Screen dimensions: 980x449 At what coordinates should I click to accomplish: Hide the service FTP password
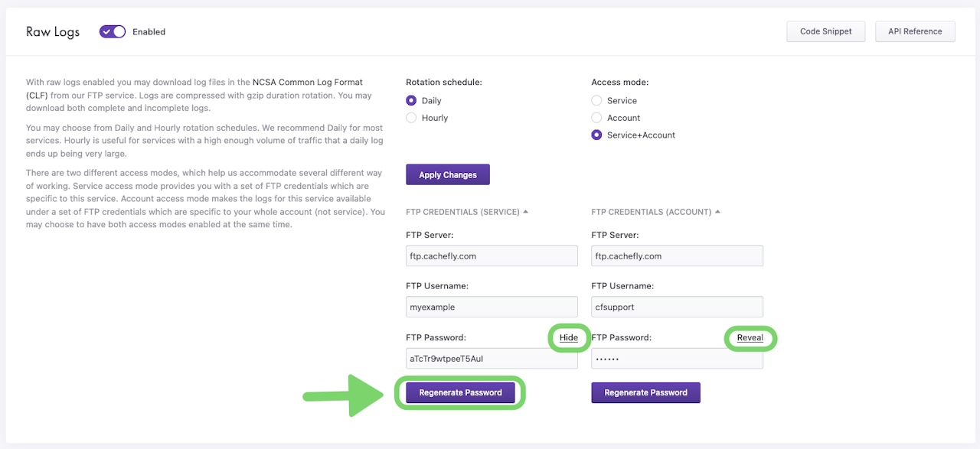click(568, 337)
